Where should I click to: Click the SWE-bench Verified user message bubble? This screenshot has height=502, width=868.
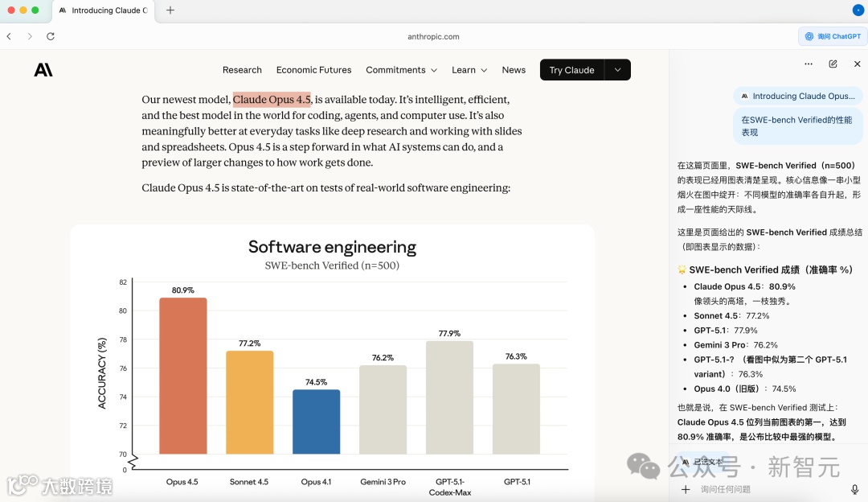coord(798,126)
